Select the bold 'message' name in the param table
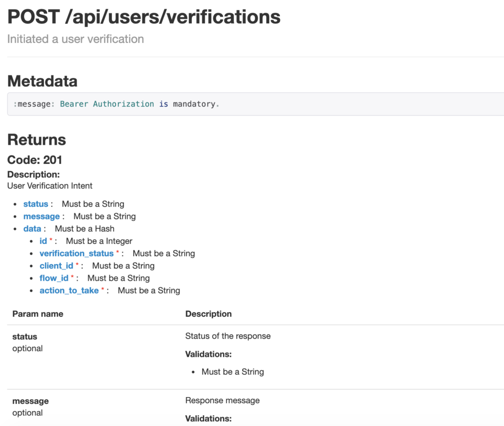This screenshot has height=426, width=504. pos(31,401)
